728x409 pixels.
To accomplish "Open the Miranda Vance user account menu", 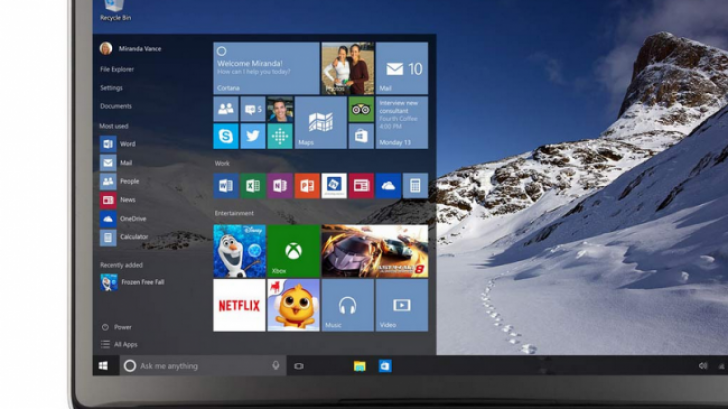I will point(130,48).
